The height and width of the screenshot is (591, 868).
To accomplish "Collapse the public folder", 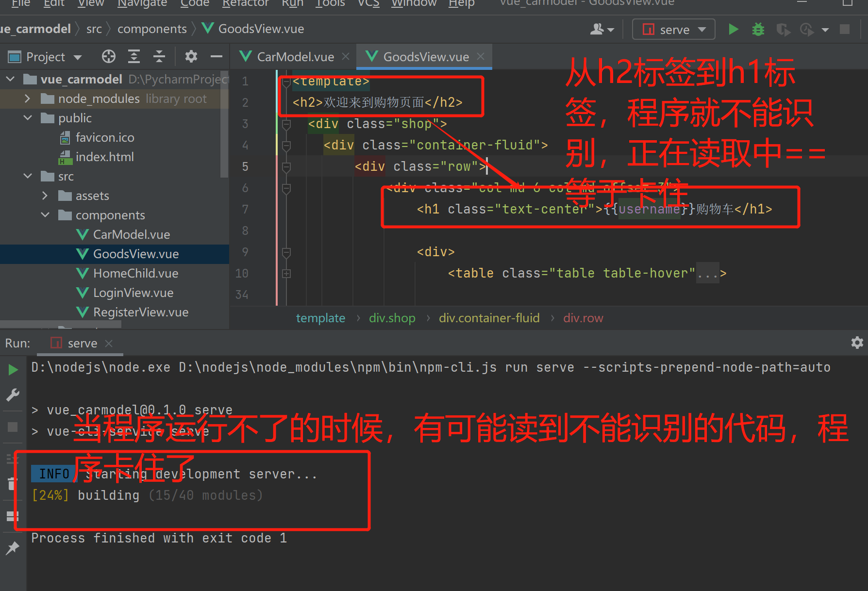I will click(x=28, y=118).
